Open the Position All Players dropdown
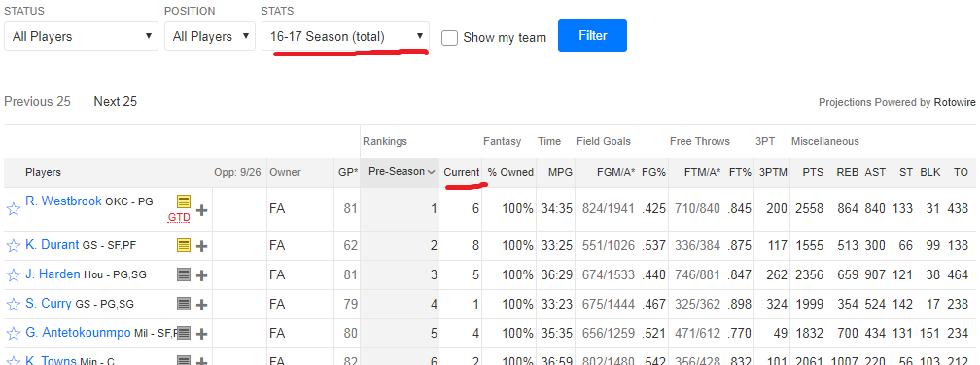 [x=210, y=36]
